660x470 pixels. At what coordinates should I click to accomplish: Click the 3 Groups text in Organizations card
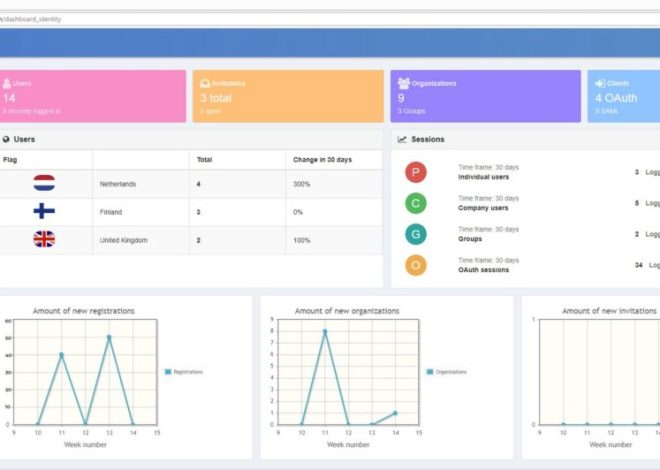coord(411,111)
